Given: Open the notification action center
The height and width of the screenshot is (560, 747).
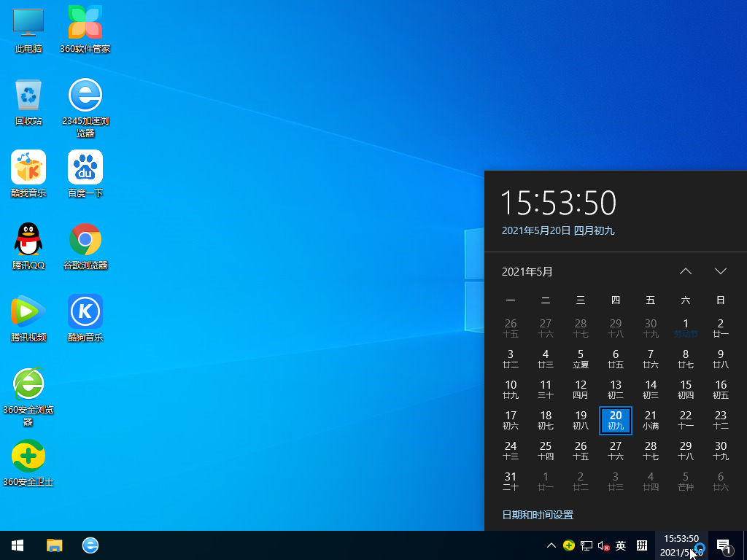Looking at the screenshot, I should coord(724,545).
